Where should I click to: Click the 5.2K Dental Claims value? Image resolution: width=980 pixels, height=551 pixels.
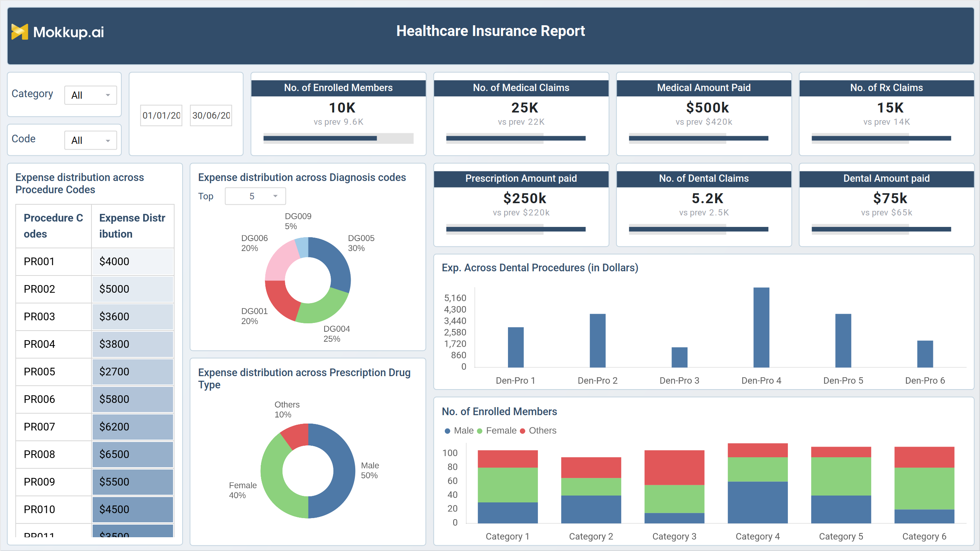[x=707, y=199]
